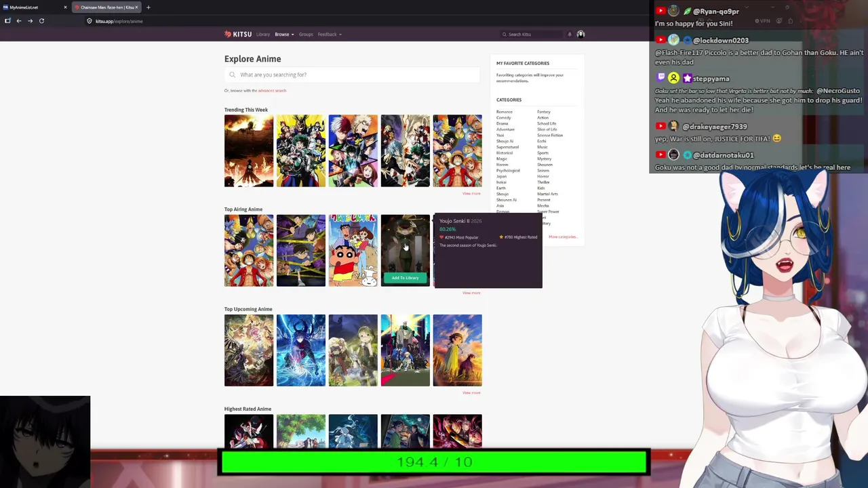The width and height of the screenshot is (868, 488).
Task: Open the fourth Trending This Week poster
Action: click(x=406, y=151)
